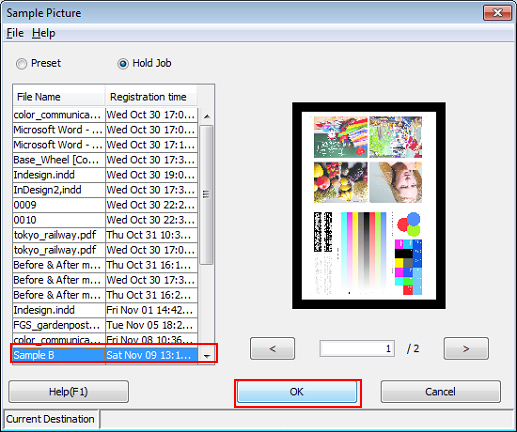517x432 pixels.
Task: Click the list scroll down arrow
Action: click(207, 356)
